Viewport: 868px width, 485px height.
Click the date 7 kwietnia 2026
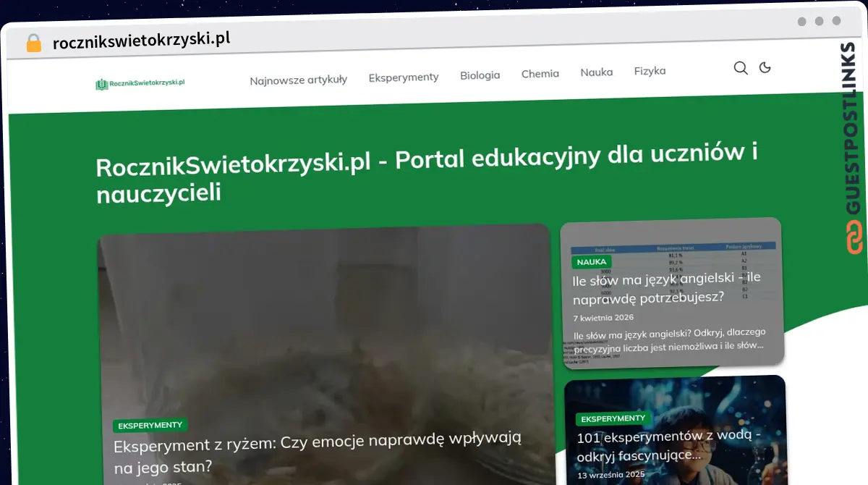pos(603,317)
